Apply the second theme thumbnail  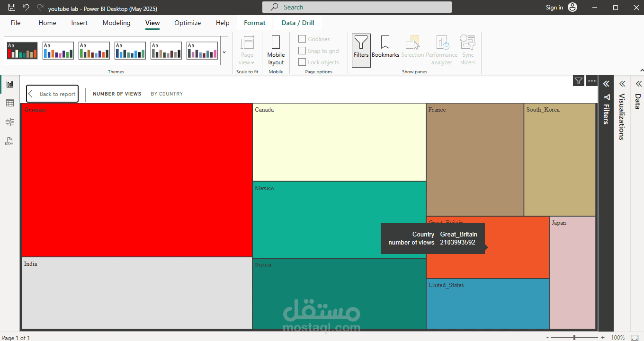[x=58, y=51]
